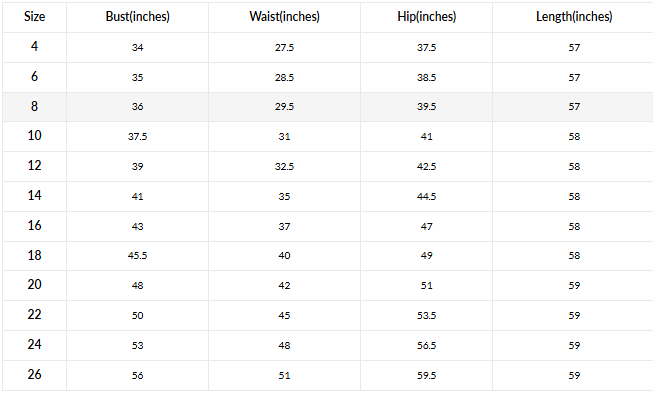Click the Waist(inches) header cell
The height and width of the screenshot is (393, 653).
click(284, 17)
